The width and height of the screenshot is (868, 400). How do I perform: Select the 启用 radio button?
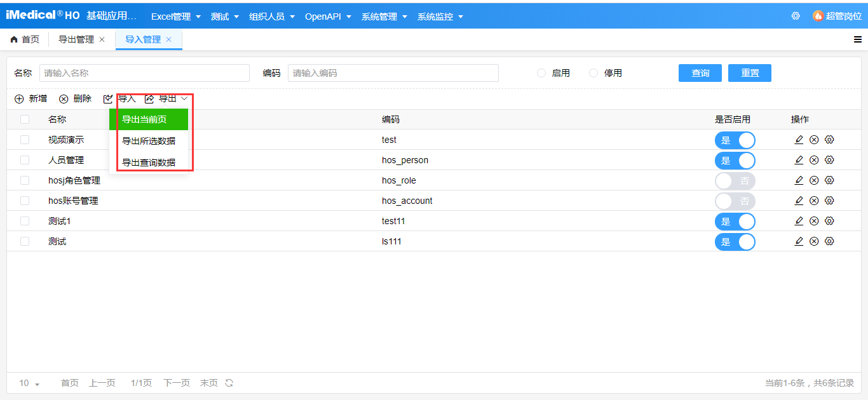tap(541, 73)
